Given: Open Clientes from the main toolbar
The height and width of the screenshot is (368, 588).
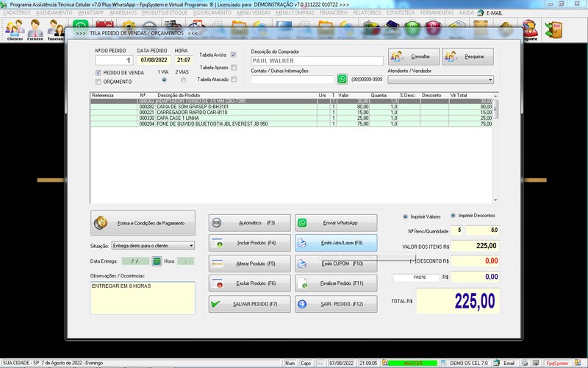Looking at the screenshot, I should click(15, 30).
